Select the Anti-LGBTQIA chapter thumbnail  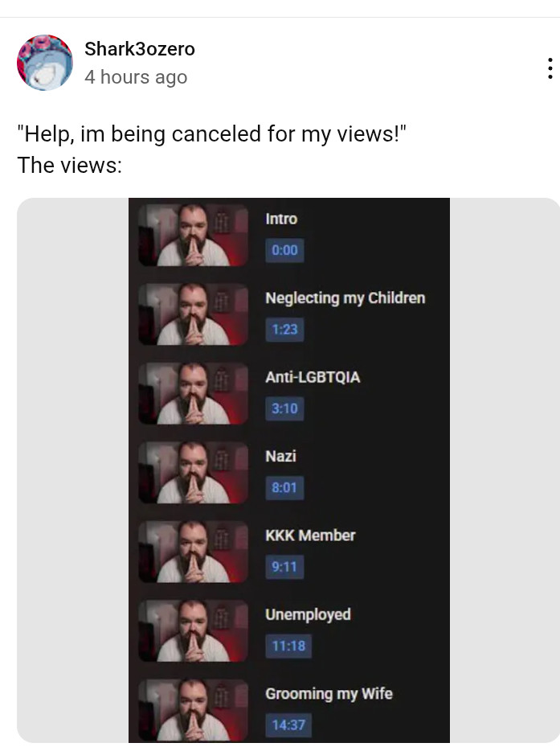point(194,393)
